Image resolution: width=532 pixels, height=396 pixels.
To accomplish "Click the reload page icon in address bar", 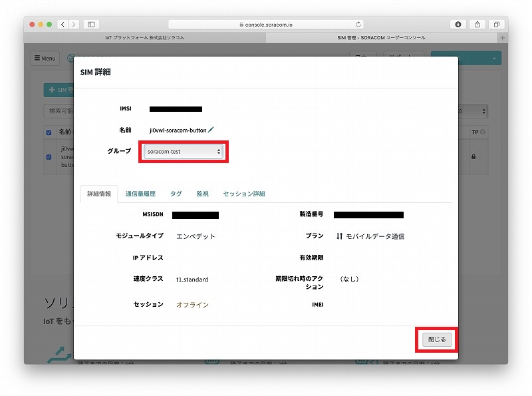I will (x=359, y=24).
